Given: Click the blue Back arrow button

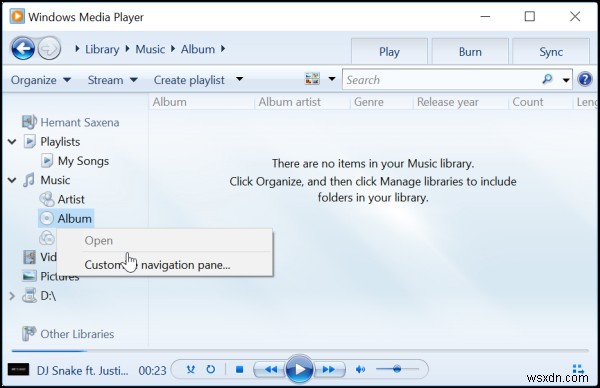Looking at the screenshot, I should [23, 49].
